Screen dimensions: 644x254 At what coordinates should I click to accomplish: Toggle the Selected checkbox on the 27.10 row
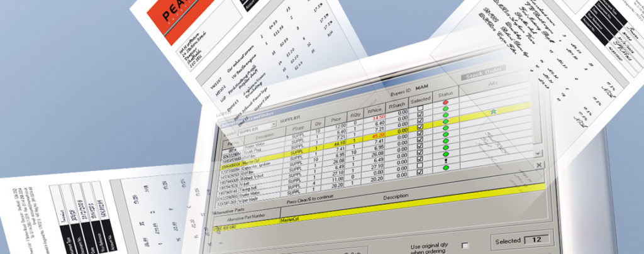coord(420,158)
